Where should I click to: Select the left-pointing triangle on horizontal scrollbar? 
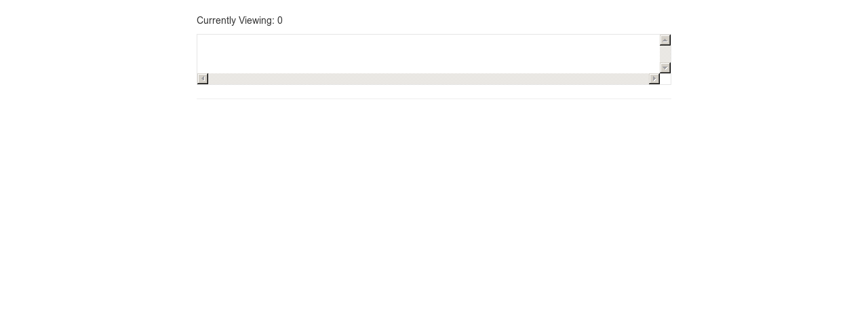203,79
